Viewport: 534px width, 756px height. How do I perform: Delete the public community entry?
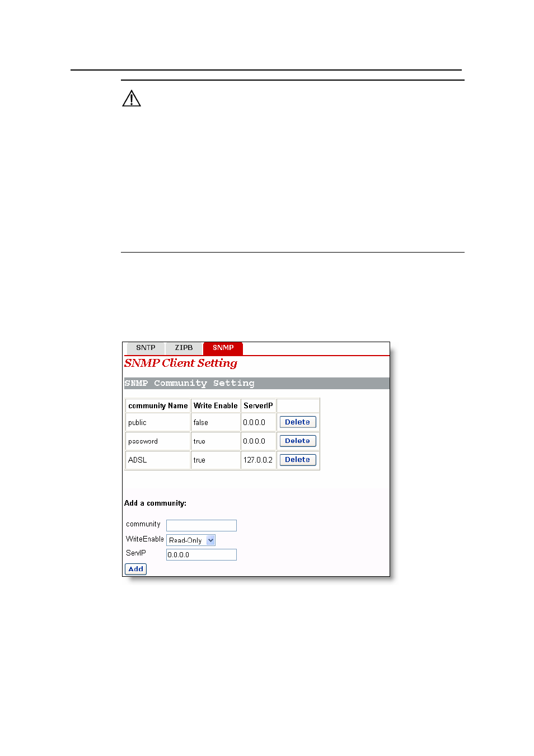click(298, 422)
